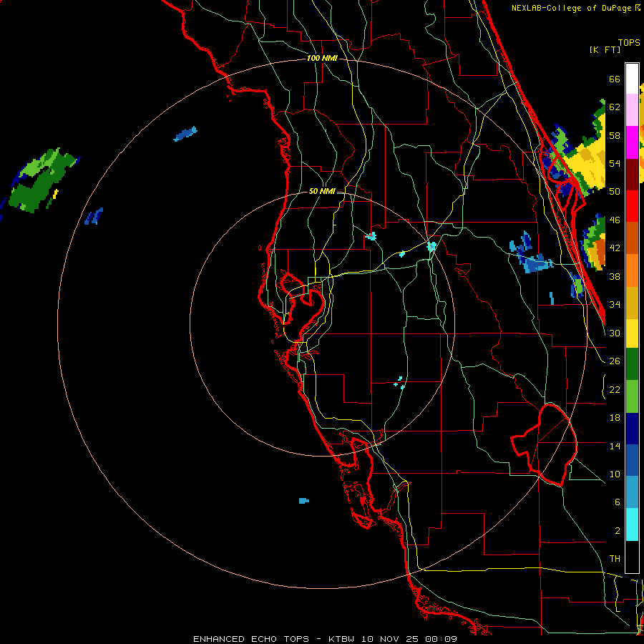The height and width of the screenshot is (644, 644).
Task: Select the light blue swatch in the scale
Action: point(632,492)
